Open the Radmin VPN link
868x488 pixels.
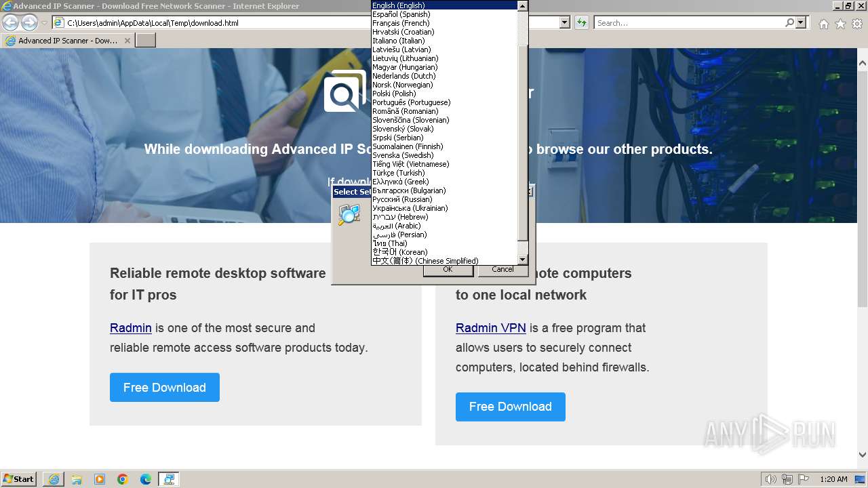point(491,328)
